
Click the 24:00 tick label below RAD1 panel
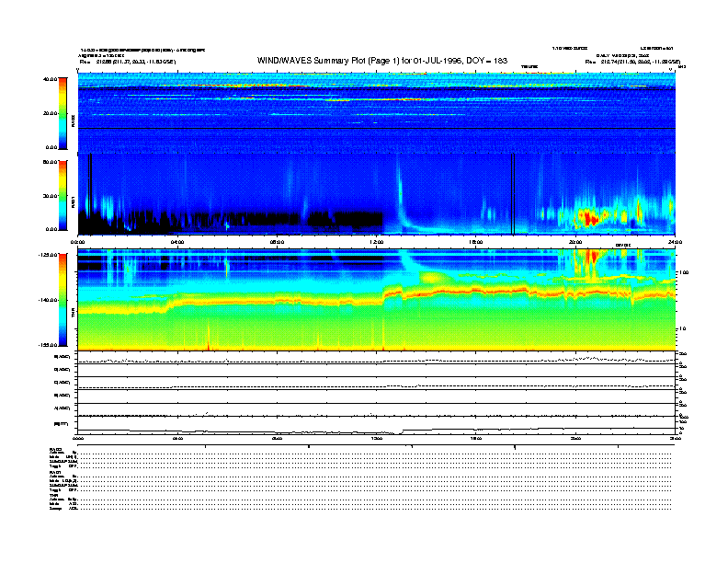click(675, 242)
